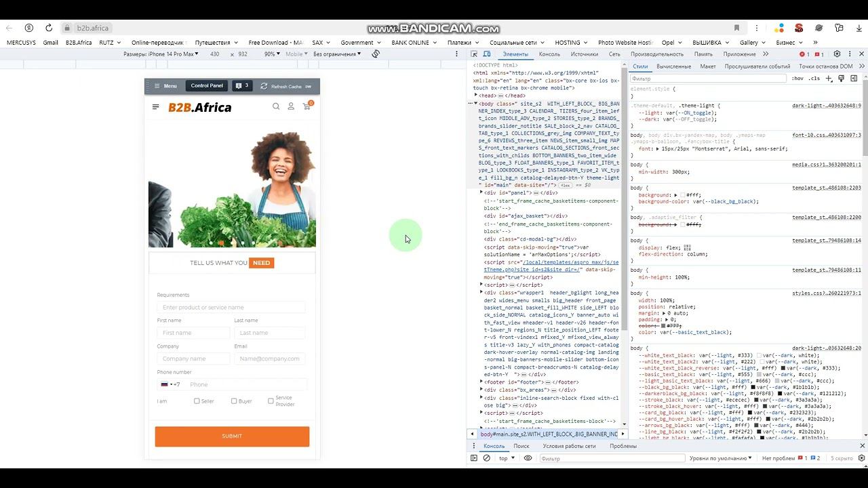Open rendering emulation brush icon in Styles
The width and height of the screenshot is (868, 488).
coord(842,79)
